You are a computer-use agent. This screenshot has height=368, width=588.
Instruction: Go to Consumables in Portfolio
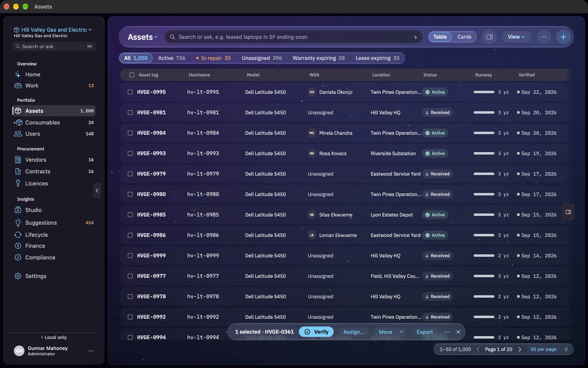[x=54, y=123]
